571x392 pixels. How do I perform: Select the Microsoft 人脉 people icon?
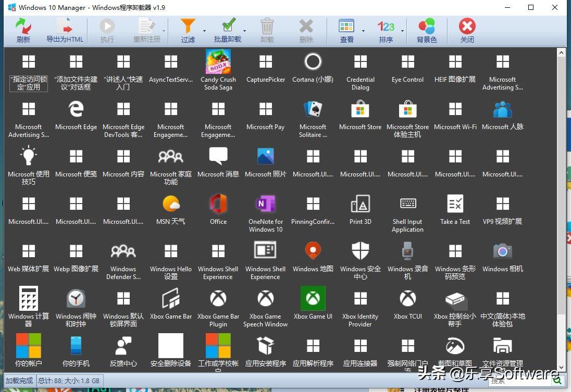click(503, 109)
